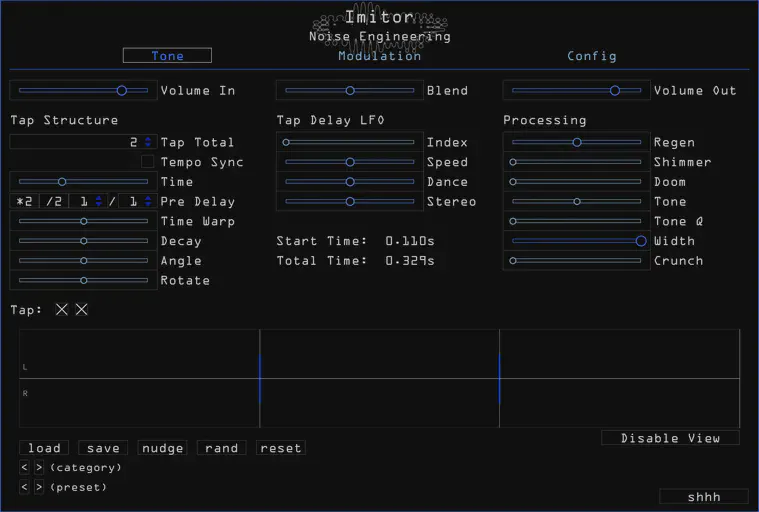Click the Angle slider

83,260
